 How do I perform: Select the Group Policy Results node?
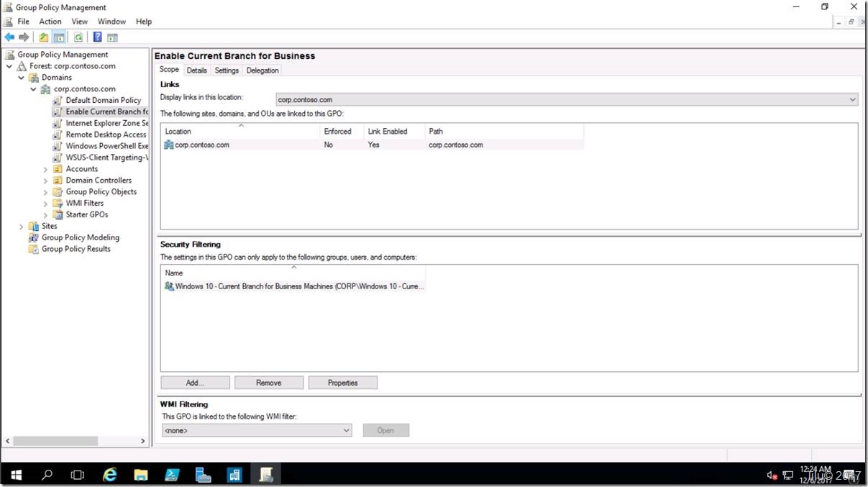76,249
